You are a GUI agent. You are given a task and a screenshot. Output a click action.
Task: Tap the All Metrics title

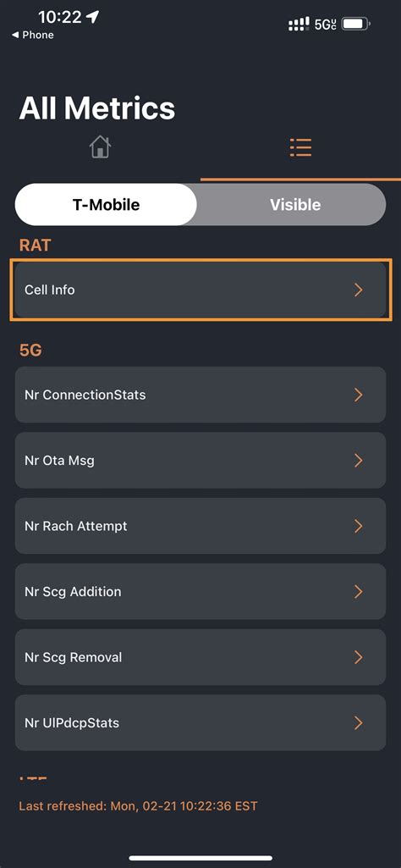[x=97, y=108]
